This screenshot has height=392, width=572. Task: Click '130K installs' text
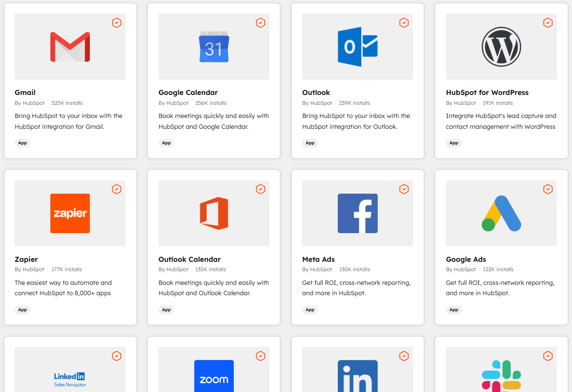point(355,269)
